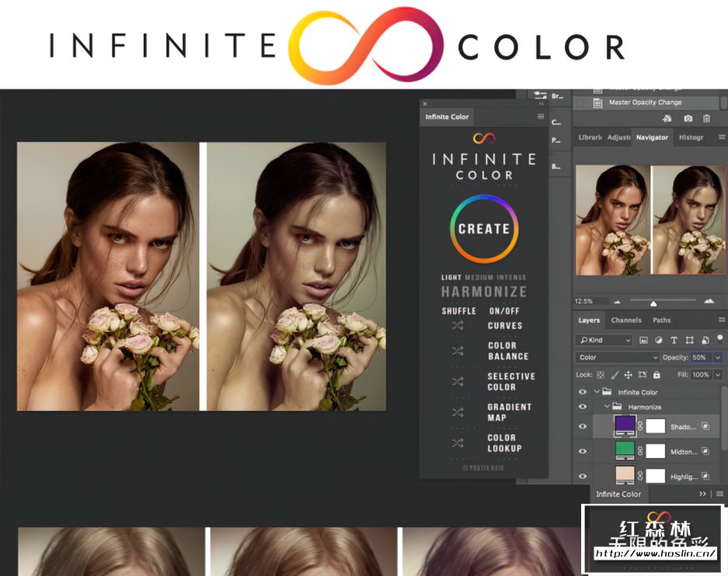Screen dimensions: 728x576
Task: Filter layers by shape layers
Action: tap(689, 340)
